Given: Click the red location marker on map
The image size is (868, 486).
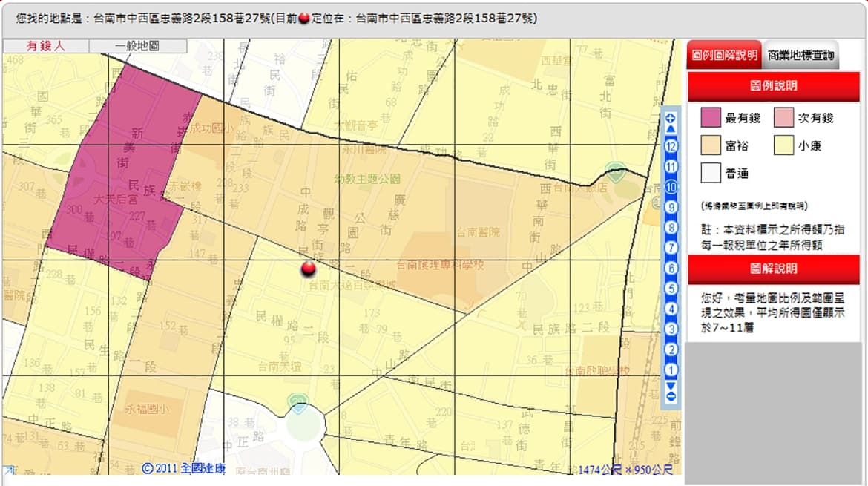Looking at the screenshot, I should (x=309, y=269).
